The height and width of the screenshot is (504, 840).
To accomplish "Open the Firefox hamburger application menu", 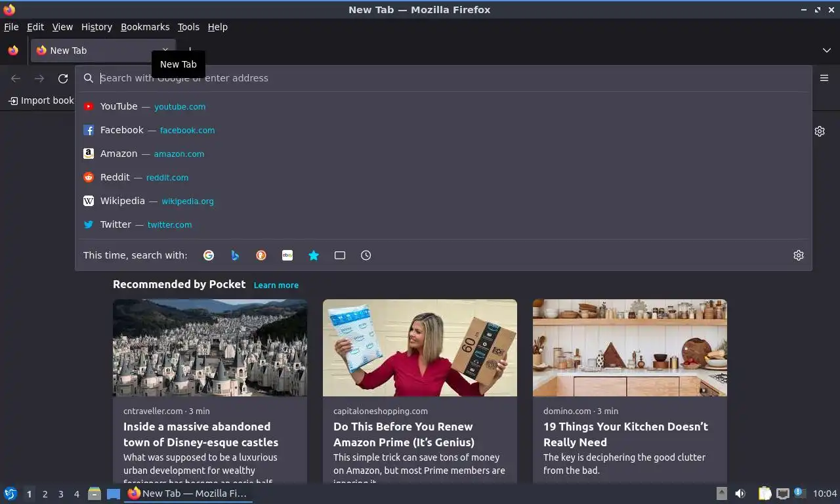I will 824,77.
